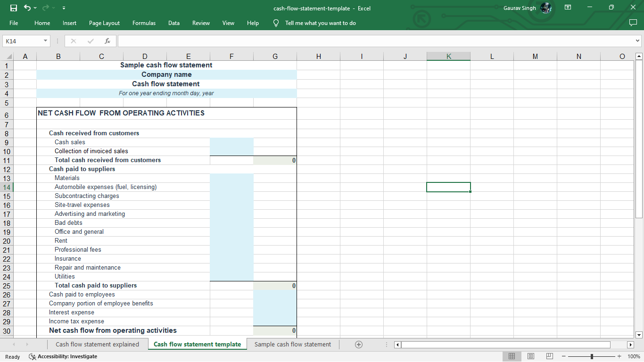Open the Comments speech bubble icon
The width and height of the screenshot is (644, 362).
click(633, 23)
